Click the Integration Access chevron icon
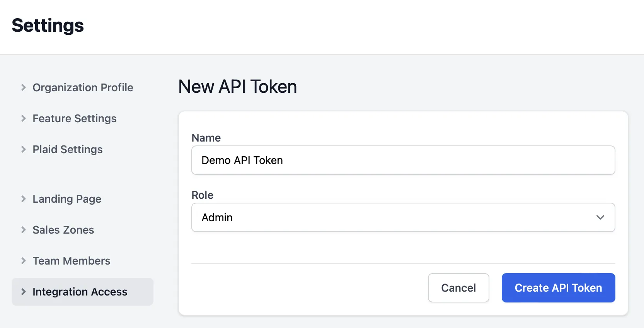644x328 pixels. coord(24,292)
